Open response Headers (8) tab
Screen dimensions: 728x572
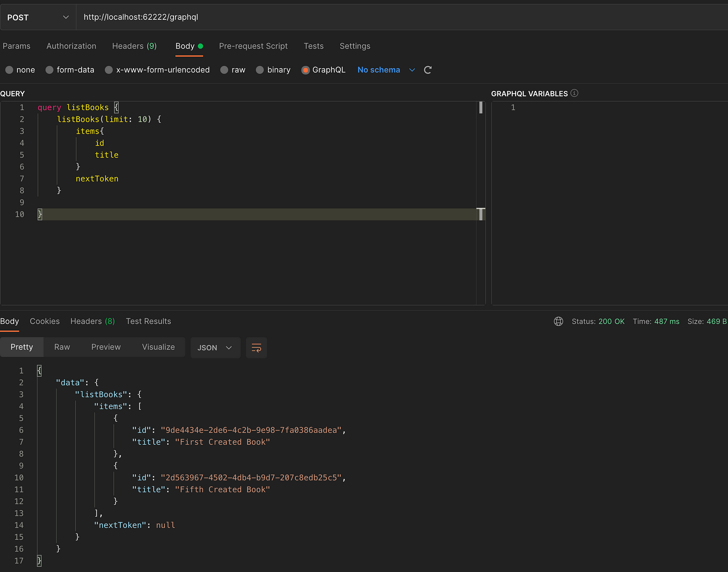pyautogui.click(x=93, y=321)
